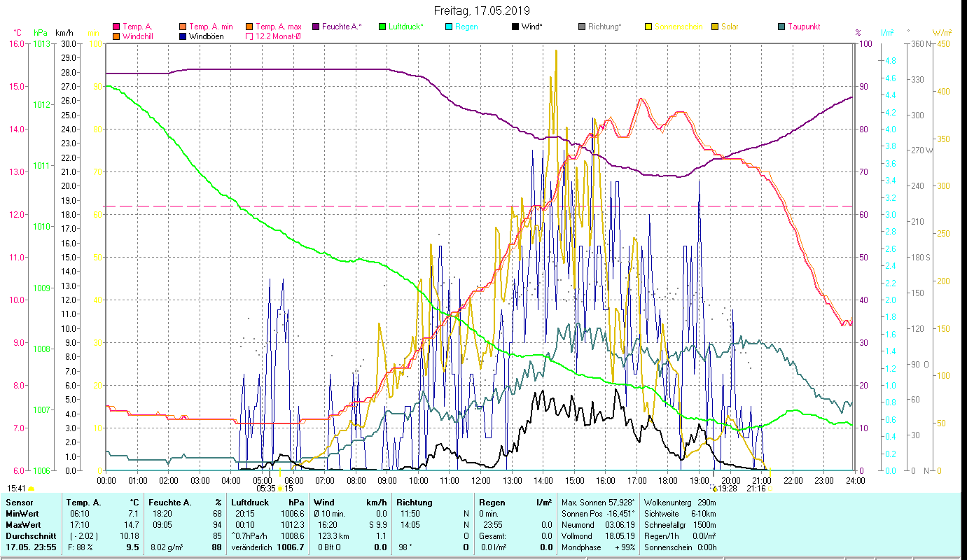This screenshot has height=560, width=967.
Task: Select the Temp. A. max legend label
Action: point(279,27)
